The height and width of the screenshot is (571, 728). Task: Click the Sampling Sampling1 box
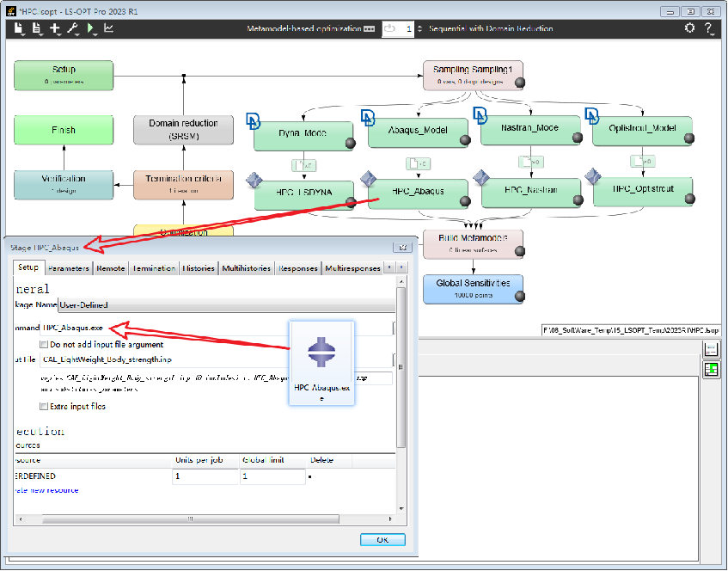(473, 76)
